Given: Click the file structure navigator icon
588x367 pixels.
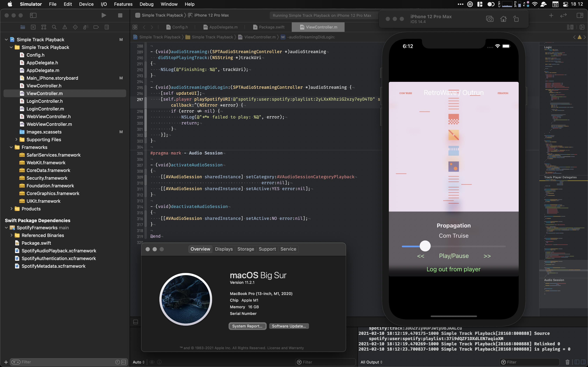Looking at the screenshot, I should pyautogui.click(x=22, y=27).
